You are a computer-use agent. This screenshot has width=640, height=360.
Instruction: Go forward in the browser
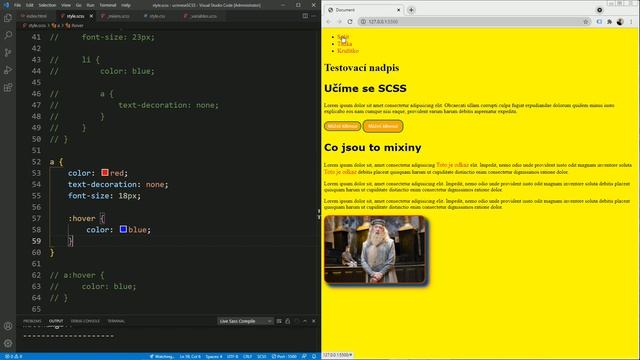coord(339,22)
